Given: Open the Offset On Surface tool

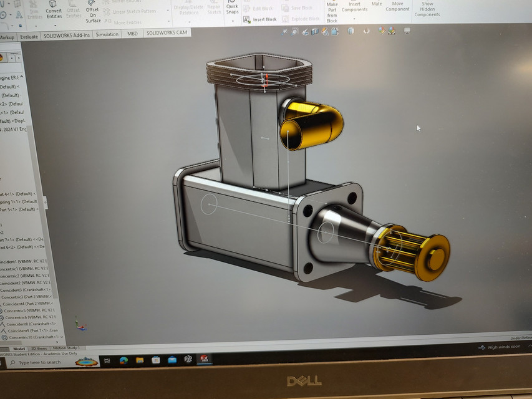Looking at the screenshot, I should coord(92,16).
